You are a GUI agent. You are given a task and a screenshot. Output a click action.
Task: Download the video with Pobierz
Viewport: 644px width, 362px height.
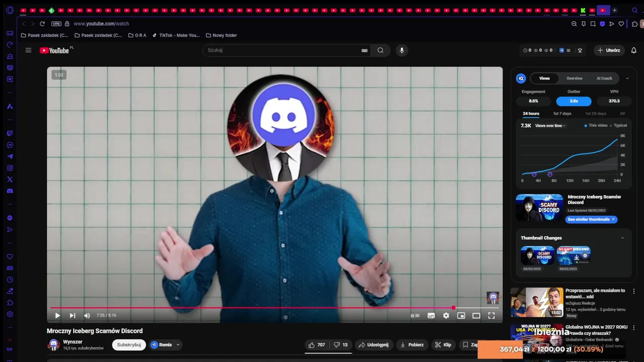(x=412, y=345)
